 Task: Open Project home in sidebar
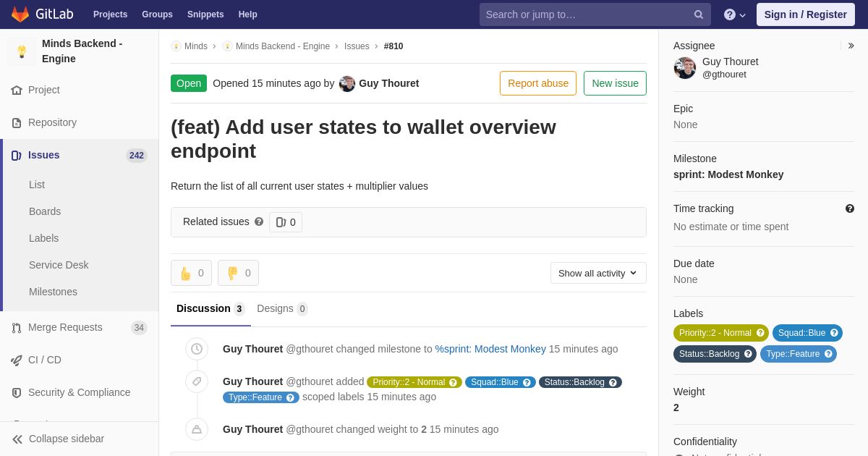coord(44,90)
